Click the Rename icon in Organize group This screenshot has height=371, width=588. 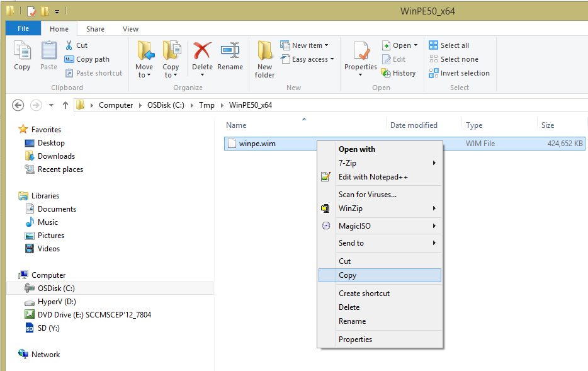click(x=230, y=50)
